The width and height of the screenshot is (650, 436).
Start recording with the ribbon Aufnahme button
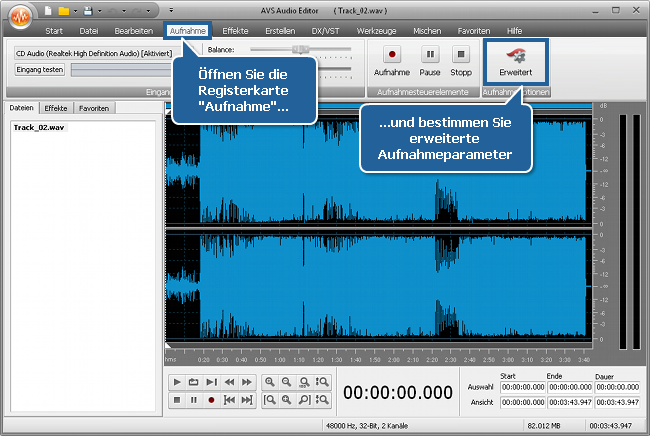(392, 61)
